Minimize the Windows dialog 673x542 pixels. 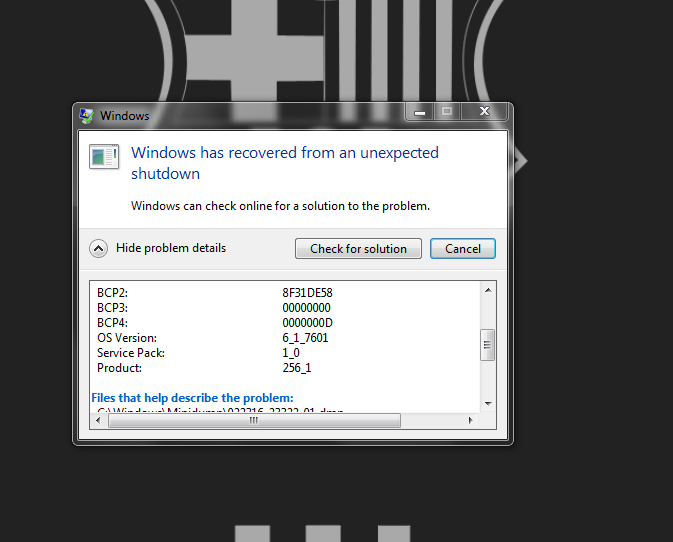(418, 112)
